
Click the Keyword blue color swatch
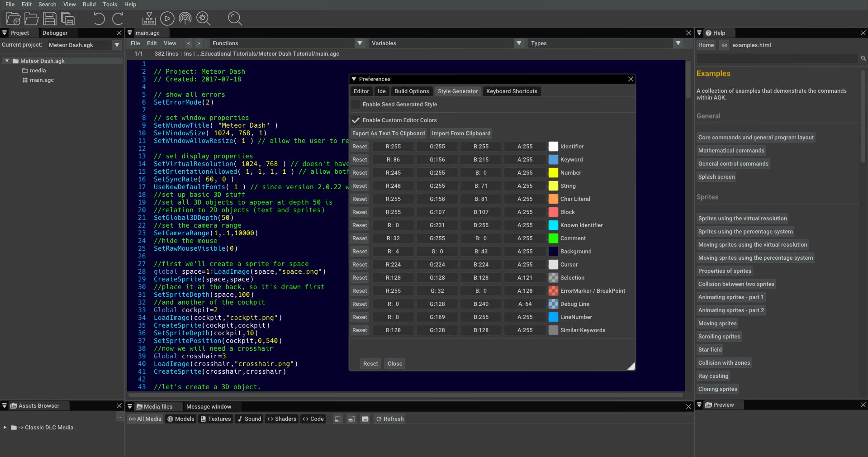pyautogui.click(x=553, y=160)
